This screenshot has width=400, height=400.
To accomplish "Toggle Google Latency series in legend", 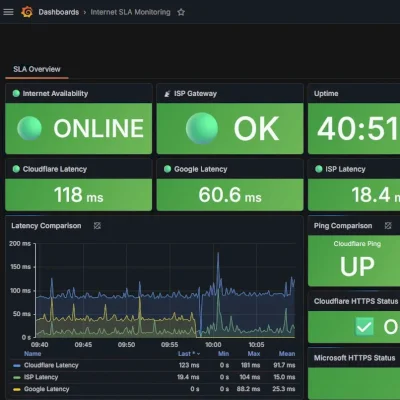I will [46, 389].
